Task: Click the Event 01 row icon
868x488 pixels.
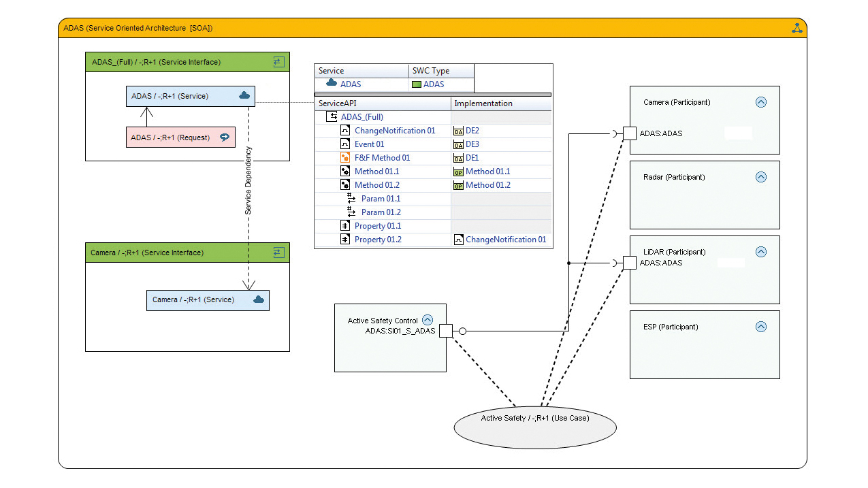Action: (x=345, y=144)
